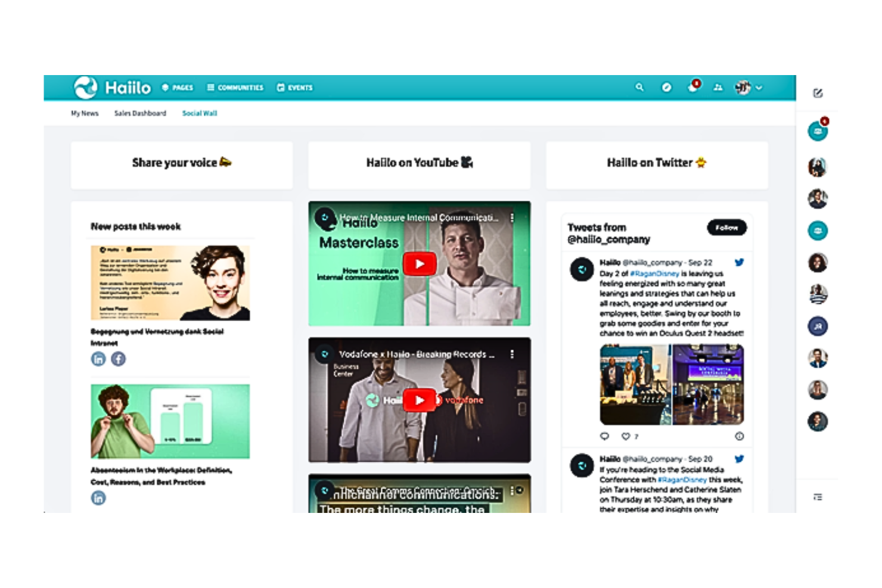Click the 'Share your voice' heading card
This screenshot has width=882, height=588.
tap(182, 165)
